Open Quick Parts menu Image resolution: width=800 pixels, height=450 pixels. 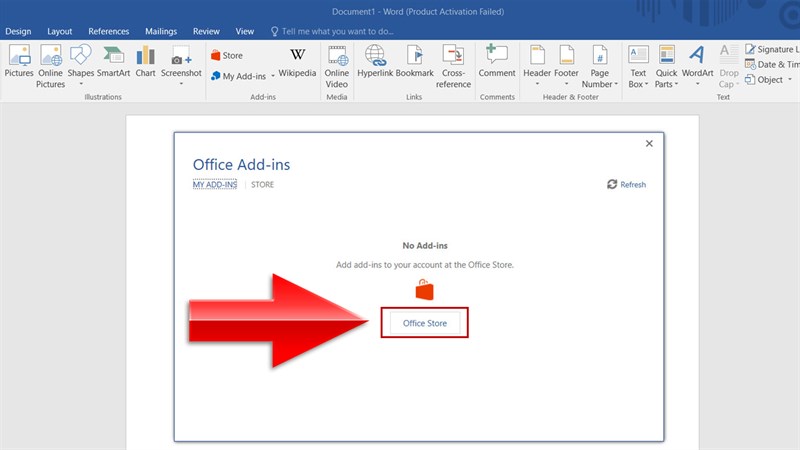tap(666, 66)
